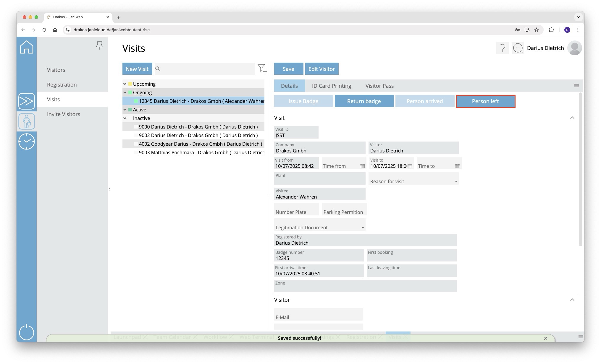Open the Reason for visit dropdown
The height and width of the screenshot is (364, 601).
456,181
